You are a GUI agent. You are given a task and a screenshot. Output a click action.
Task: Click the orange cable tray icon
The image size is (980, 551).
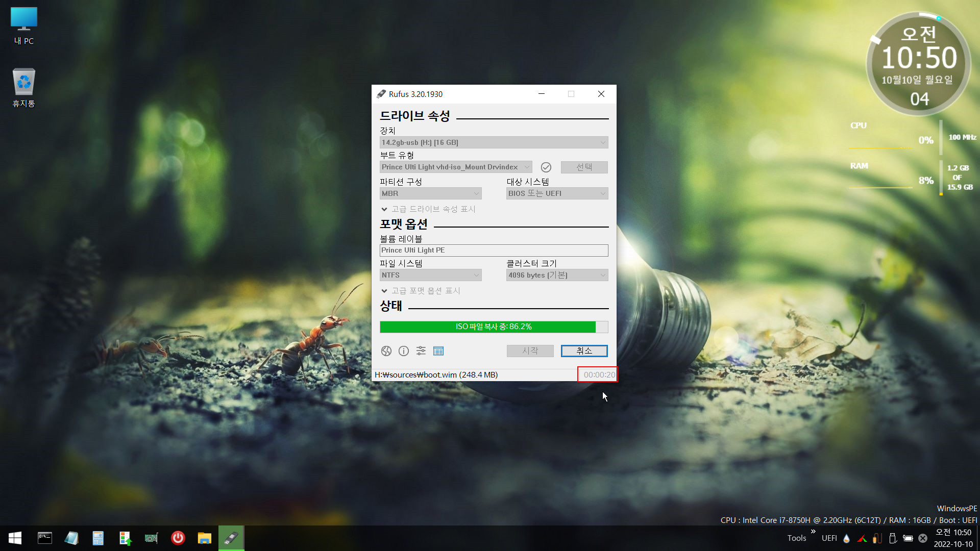(x=877, y=538)
